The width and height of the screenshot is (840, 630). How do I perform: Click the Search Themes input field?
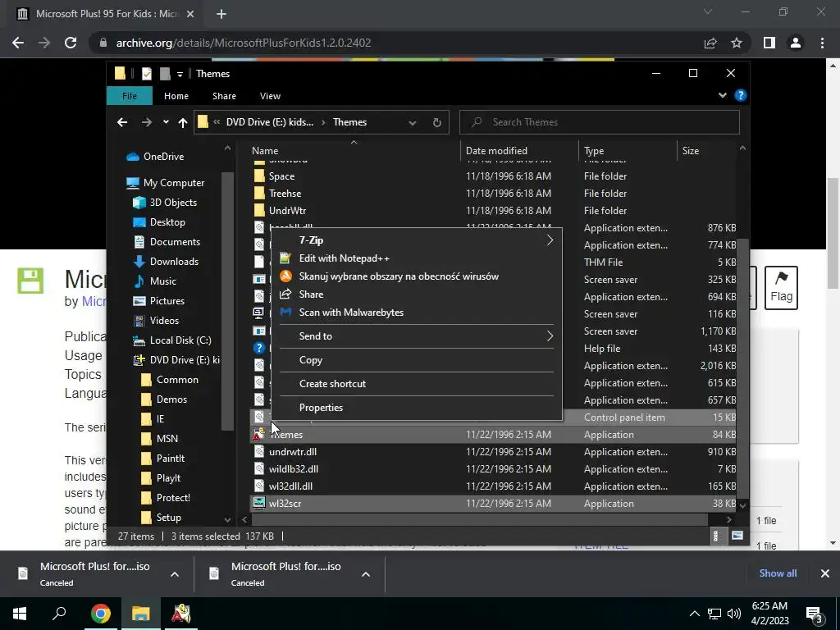600,122
